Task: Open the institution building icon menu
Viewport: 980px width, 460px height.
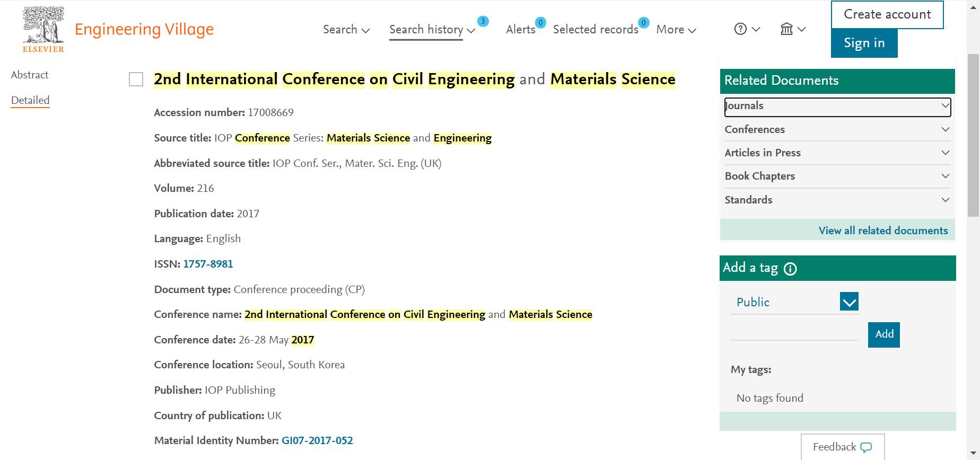Action: tap(786, 29)
